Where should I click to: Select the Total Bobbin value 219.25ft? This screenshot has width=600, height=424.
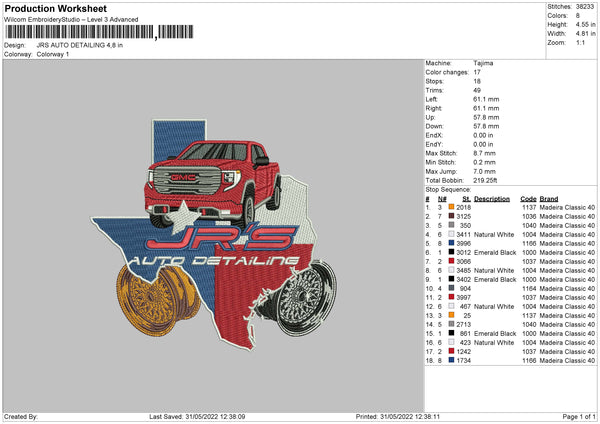[x=485, y=180]
